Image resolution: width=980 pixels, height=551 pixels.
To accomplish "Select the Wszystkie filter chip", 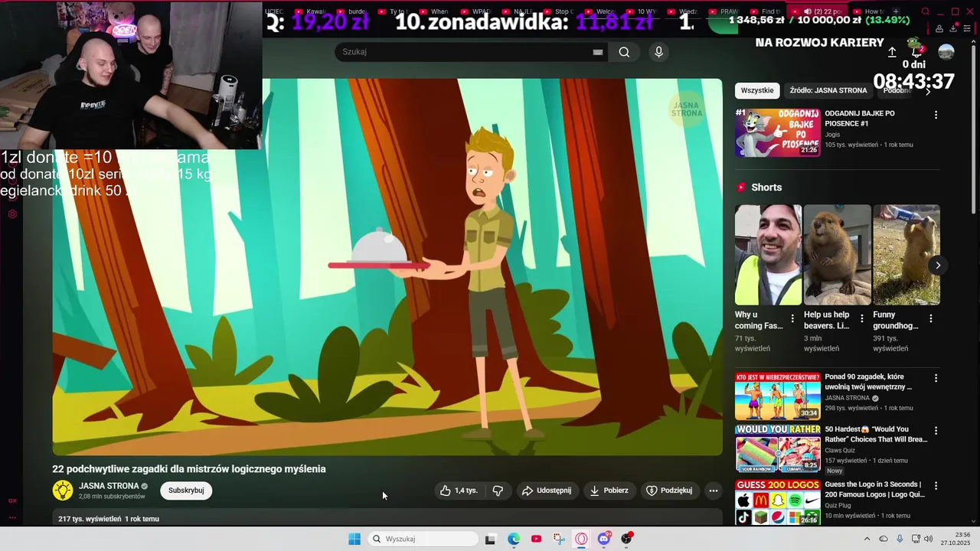I will (757, 90).
